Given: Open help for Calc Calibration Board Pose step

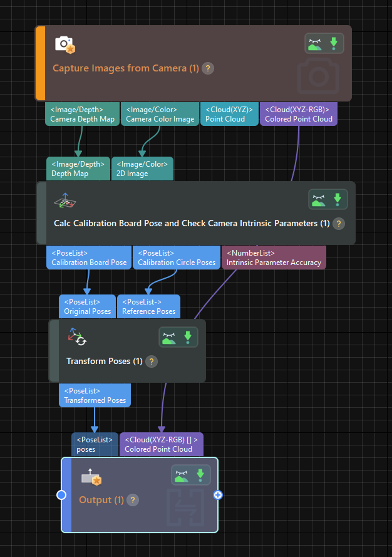Looking at the screenshot, I should point(339,224).
